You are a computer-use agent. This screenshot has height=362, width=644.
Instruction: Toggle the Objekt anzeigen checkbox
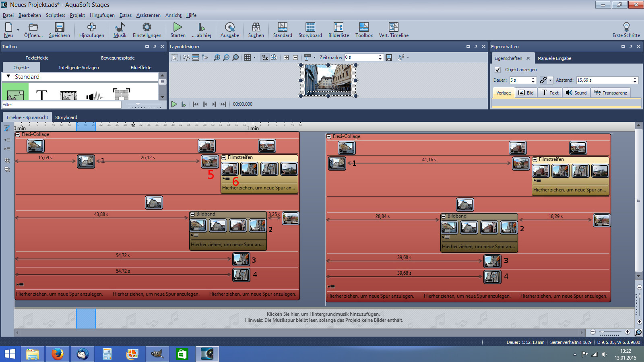497,70
